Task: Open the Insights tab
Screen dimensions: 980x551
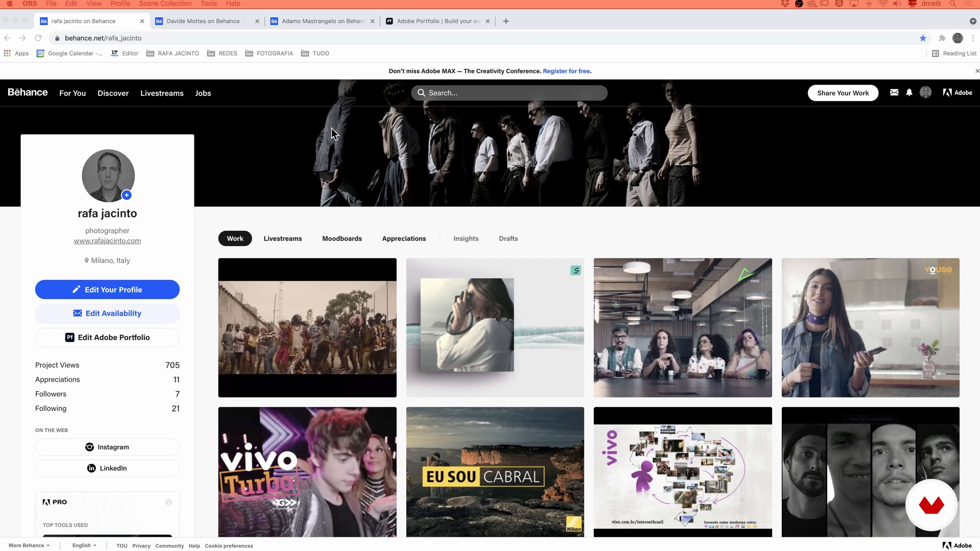Action: (x=466, y=239)
